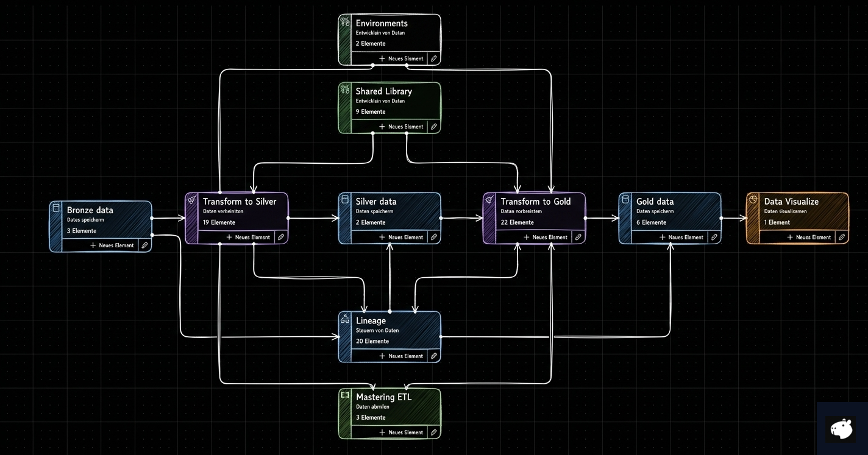Click the Shared Library card type icon

click(345, 90)
